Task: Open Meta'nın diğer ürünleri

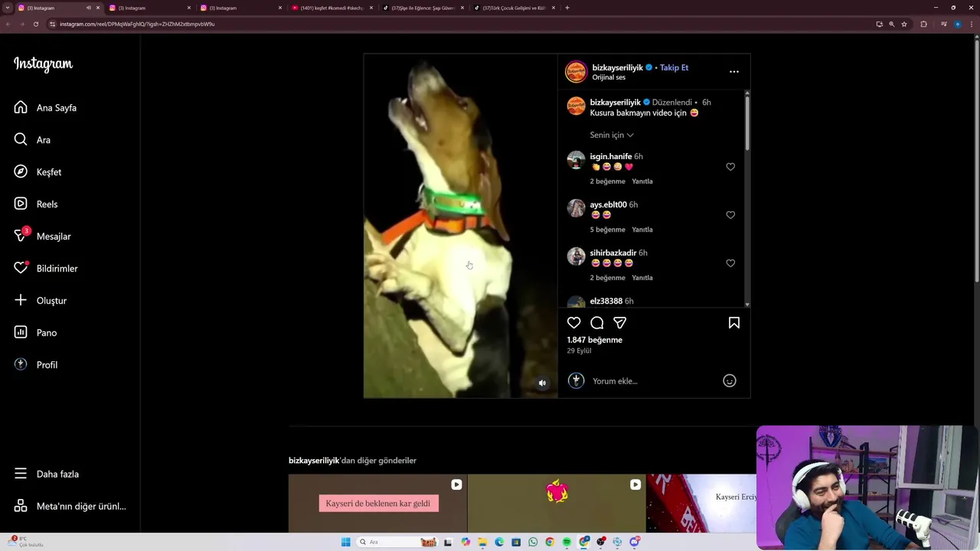Action: click(x=70, y=506)
